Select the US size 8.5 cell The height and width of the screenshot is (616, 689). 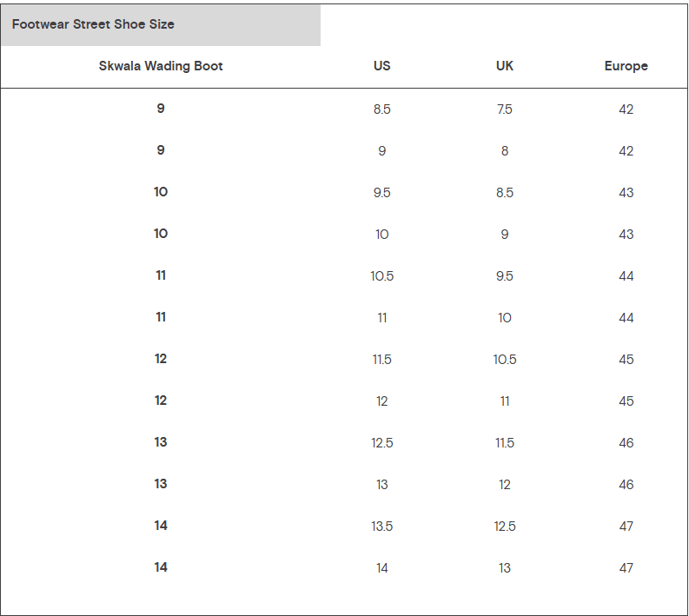(x=382, y=109)
